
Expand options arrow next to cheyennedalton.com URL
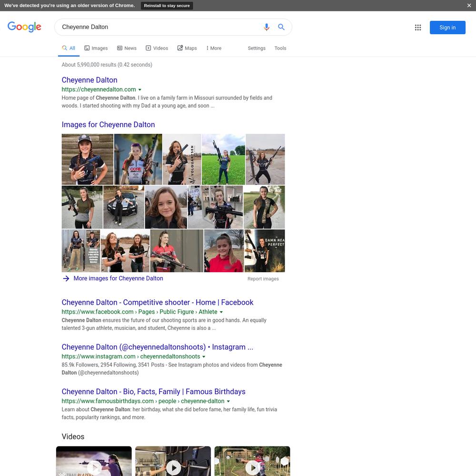click(140, 89)
